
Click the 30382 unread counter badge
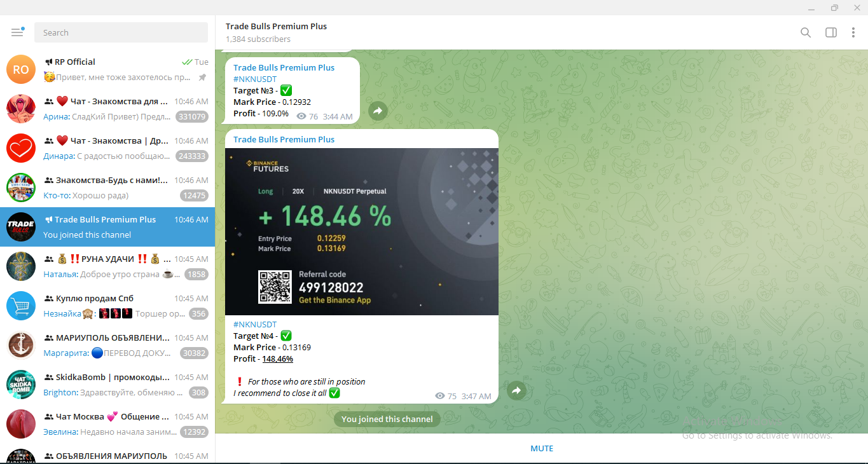[x=194, y=353]
